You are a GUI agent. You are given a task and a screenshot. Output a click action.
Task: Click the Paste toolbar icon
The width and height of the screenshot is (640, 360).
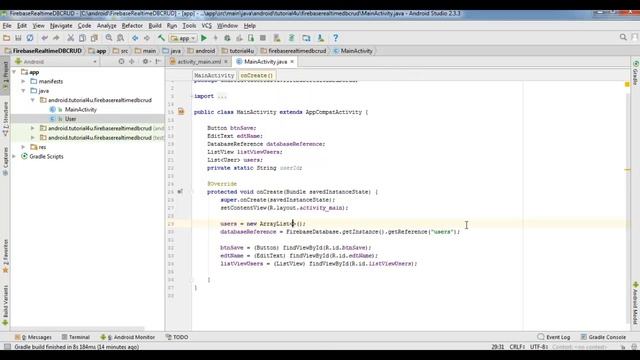coord(94,38)
